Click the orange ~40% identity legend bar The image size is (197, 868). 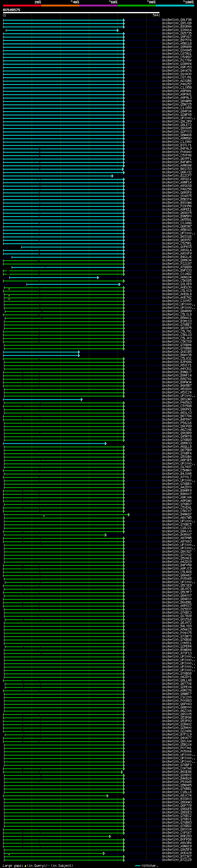(60, 6)
